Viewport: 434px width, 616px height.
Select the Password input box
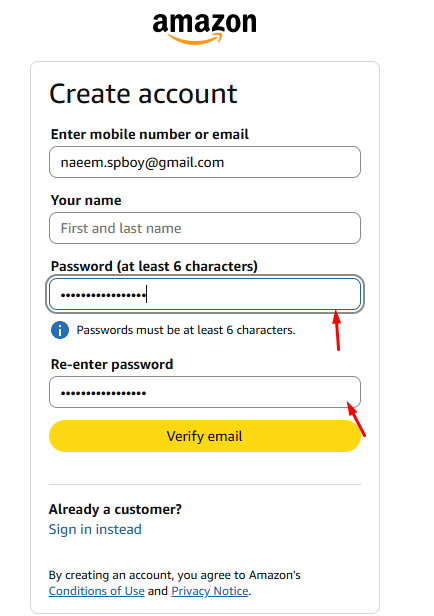(205, 294)
